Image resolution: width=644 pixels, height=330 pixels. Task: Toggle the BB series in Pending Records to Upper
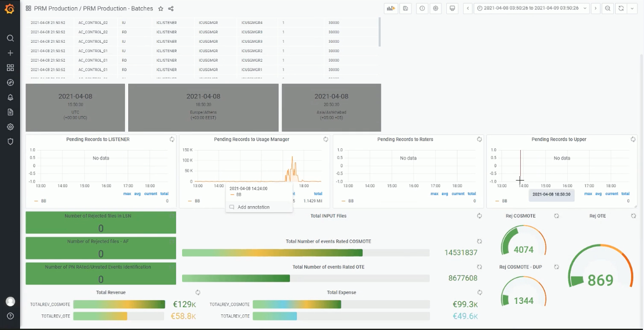point(504,201)
